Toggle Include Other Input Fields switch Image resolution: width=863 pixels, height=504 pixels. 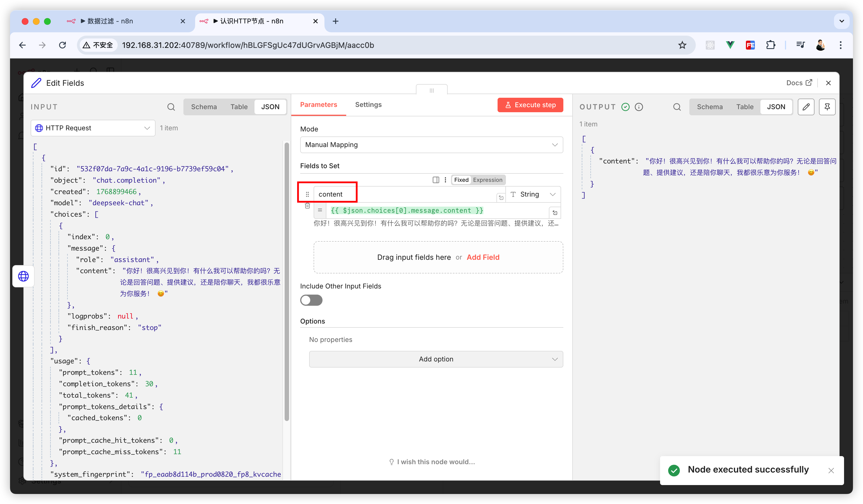pos(311,300)
